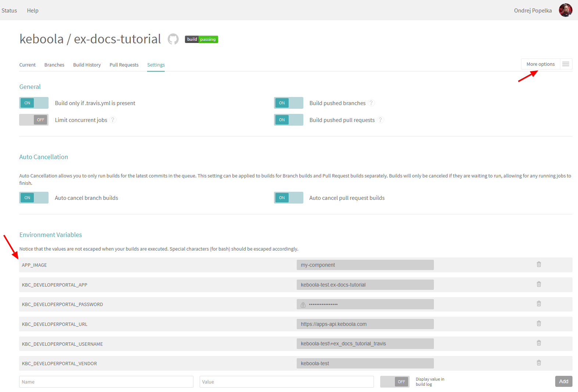
Task: Delete the KBC_DEVELOPERPORTAL_APP variable
Action: [539, 284]
